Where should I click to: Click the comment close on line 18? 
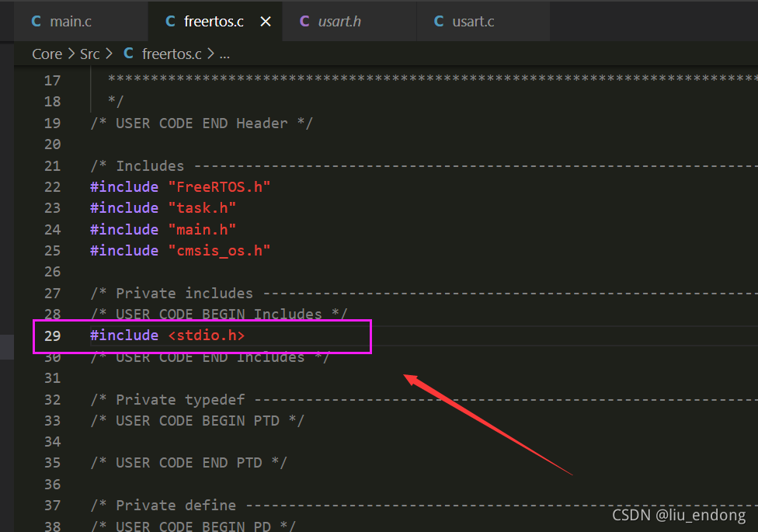pyautogui.click(x=116, y=101)
